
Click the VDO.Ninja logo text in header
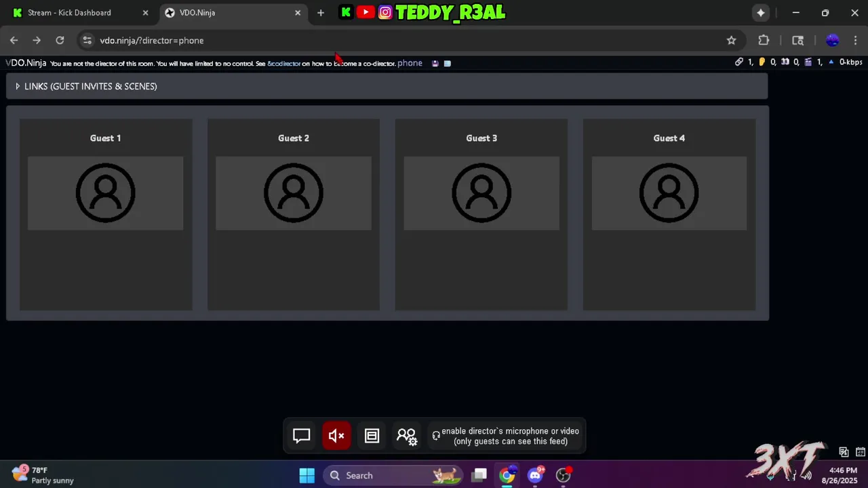pos(26,63)
